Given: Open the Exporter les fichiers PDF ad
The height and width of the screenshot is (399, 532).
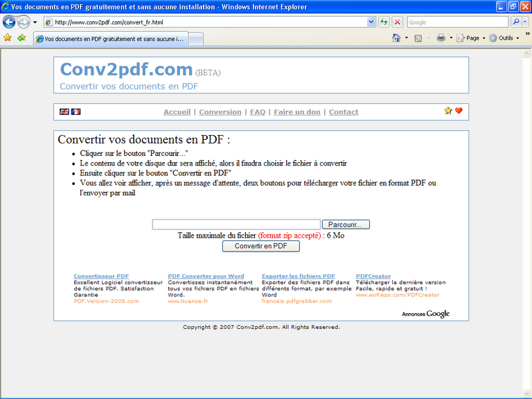Looking at the screenshot, I should coord(299,276).
